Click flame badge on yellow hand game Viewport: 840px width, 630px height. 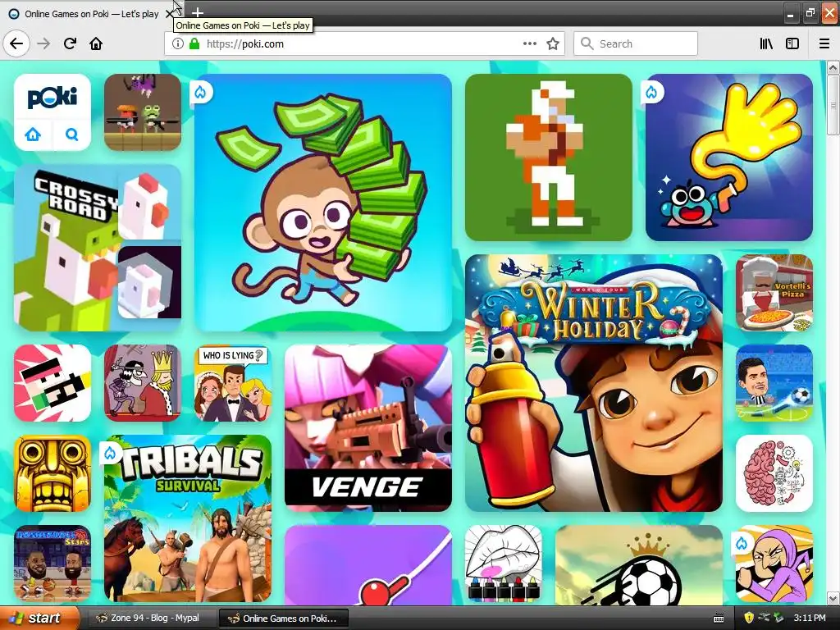(652, 92)
